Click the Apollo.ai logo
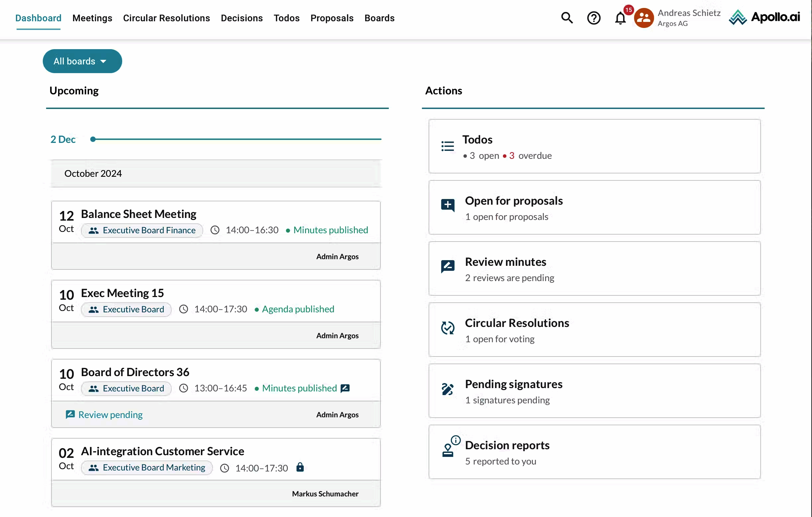This screenshot has height=517, width=812. pos(764,18)
